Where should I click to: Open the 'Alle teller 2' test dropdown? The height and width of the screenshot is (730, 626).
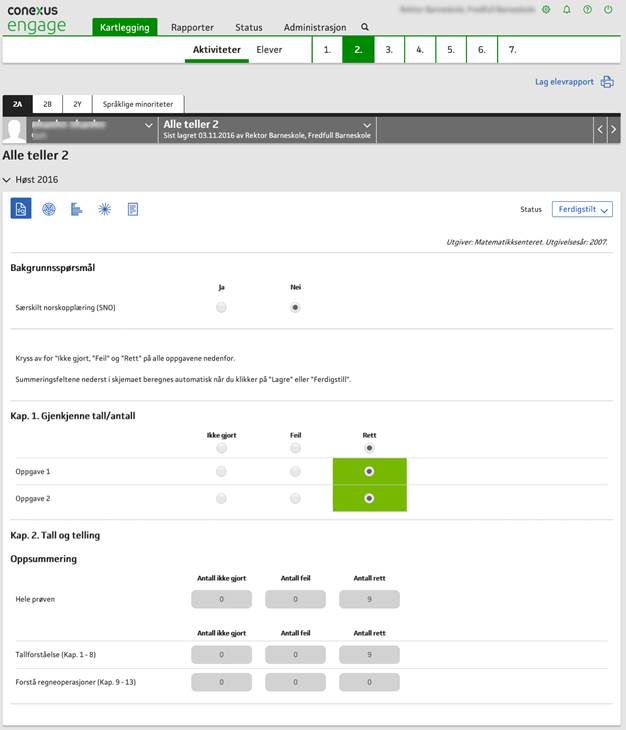pos(367,125)
